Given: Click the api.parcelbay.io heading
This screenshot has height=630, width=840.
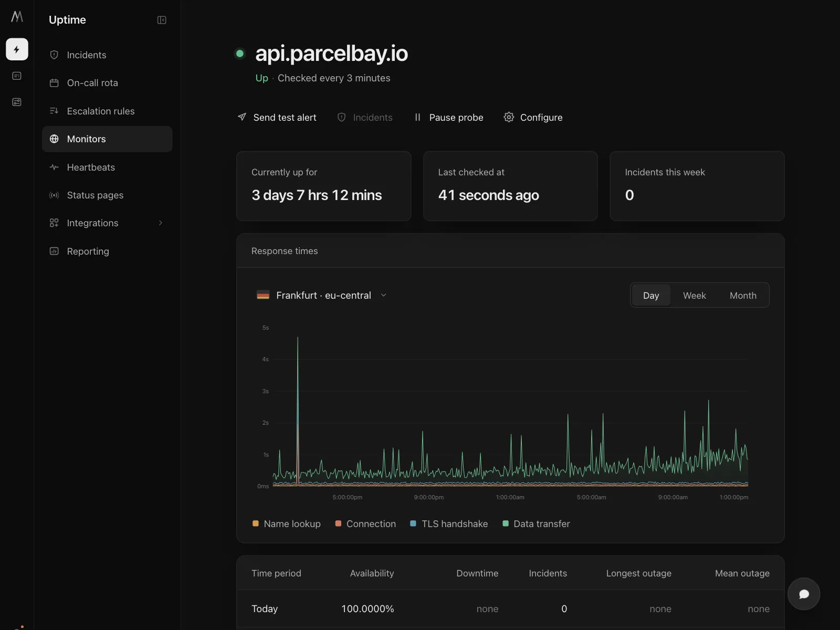Looking at the screenshot, I should click(x=331, y=54).
